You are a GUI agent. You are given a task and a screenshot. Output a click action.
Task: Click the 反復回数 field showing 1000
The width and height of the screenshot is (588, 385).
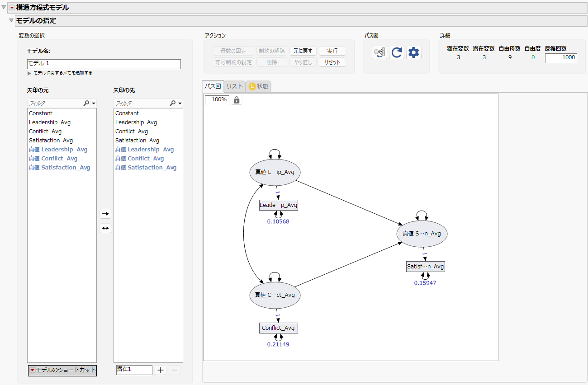tap(561, 58)
